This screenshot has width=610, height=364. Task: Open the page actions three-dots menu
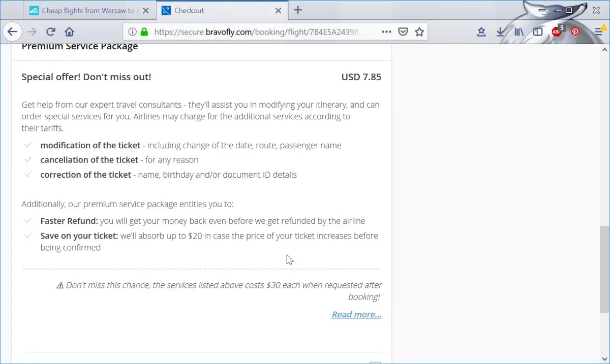tap(386, 31)
